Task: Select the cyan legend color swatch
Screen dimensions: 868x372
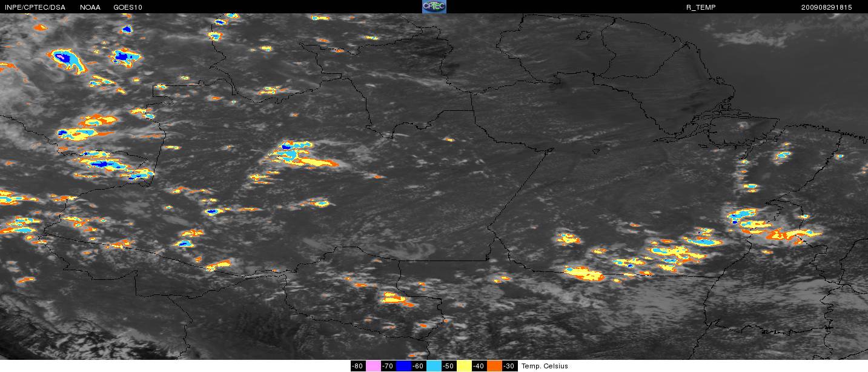Action: [434, 366]
